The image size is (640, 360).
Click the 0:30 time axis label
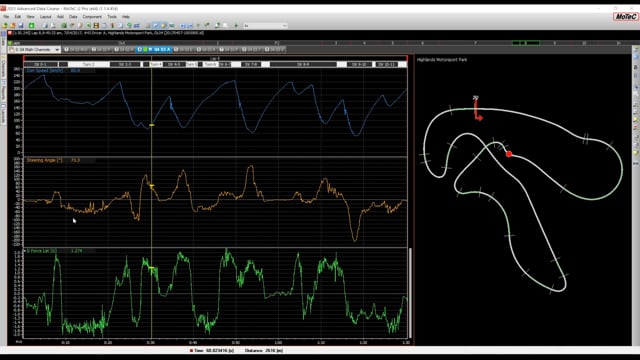point(151,342)
